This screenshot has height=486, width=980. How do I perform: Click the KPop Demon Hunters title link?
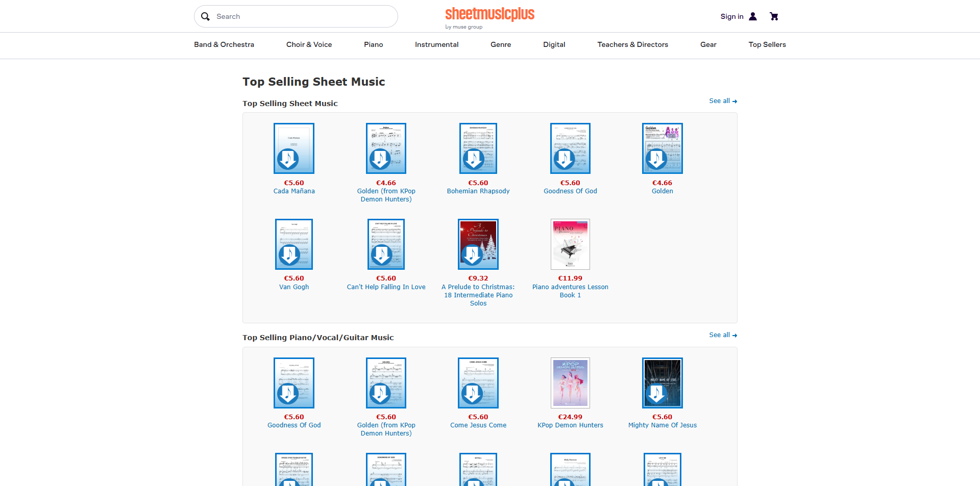click(x=570, y=425)
